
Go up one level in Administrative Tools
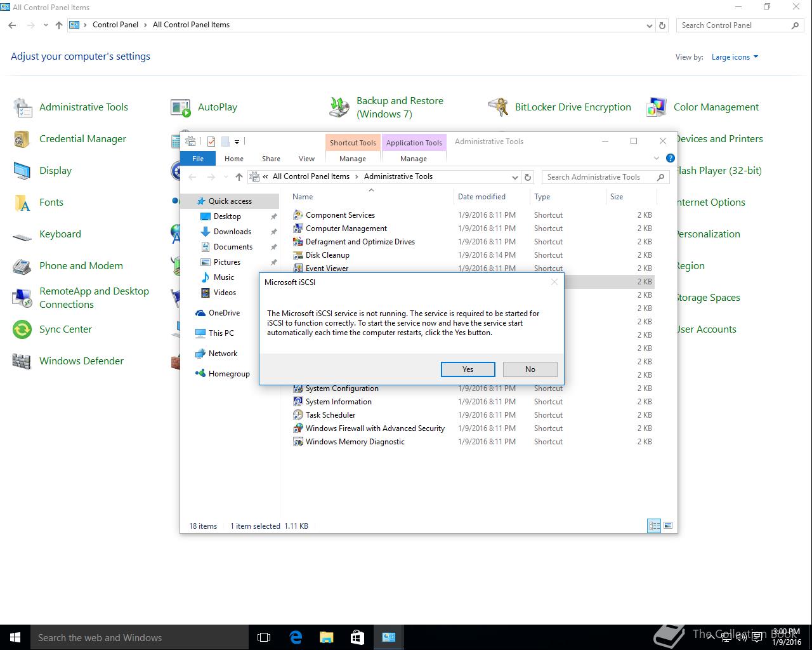point(239,177)
